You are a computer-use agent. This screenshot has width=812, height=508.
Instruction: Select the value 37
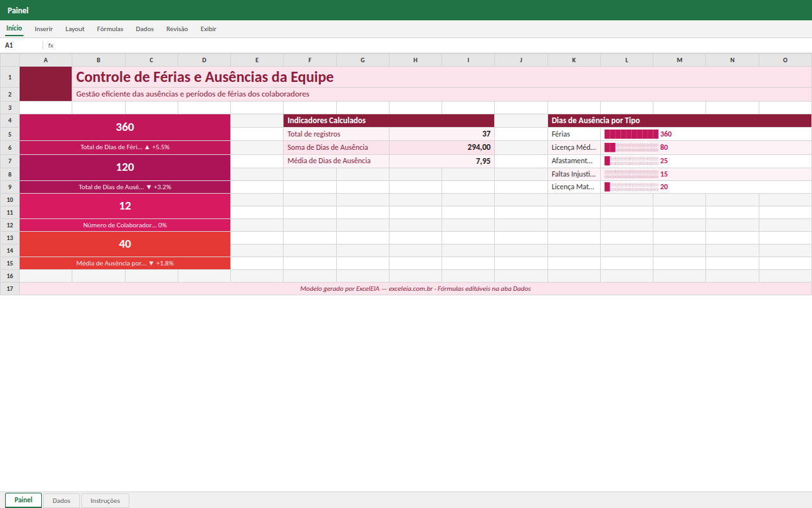pyautogui.click(x=442, y=134)
